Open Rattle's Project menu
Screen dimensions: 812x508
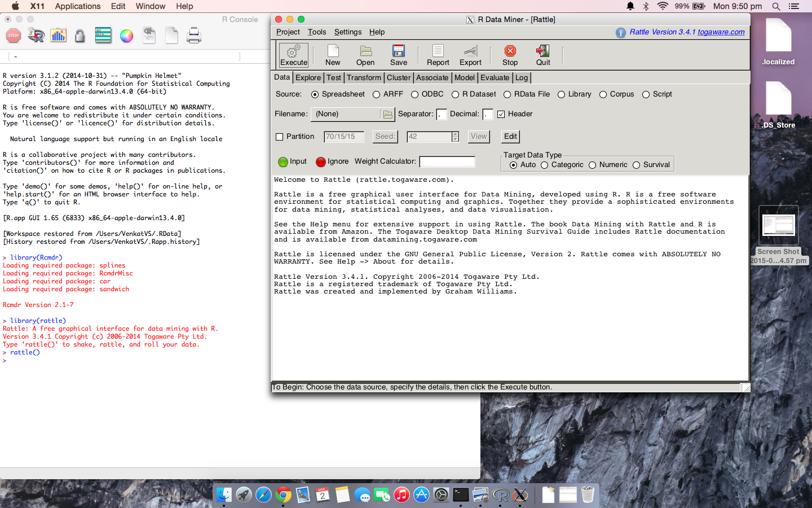[x=288, y=32]
